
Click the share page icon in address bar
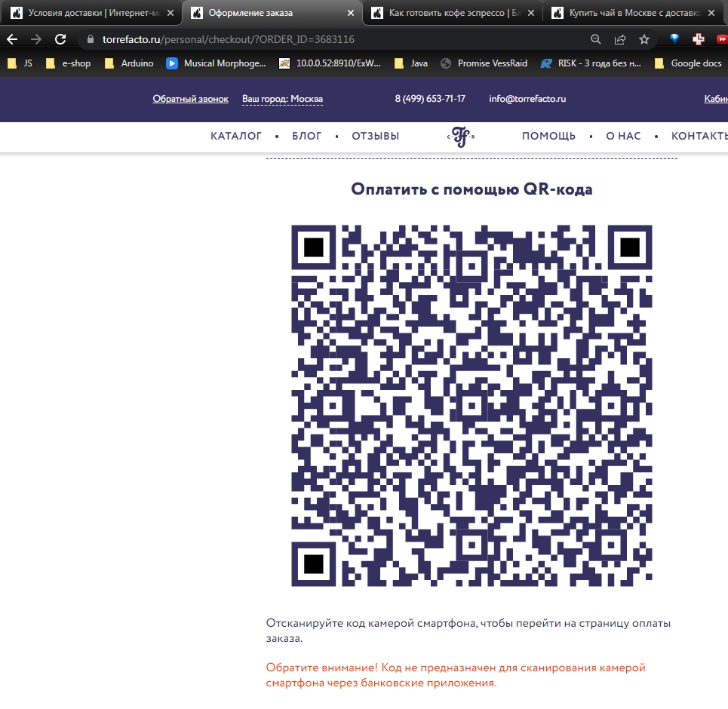tap(619, 39)
